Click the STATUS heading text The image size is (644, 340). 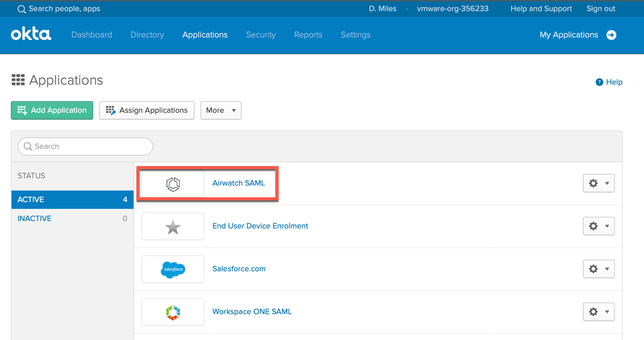31,176
